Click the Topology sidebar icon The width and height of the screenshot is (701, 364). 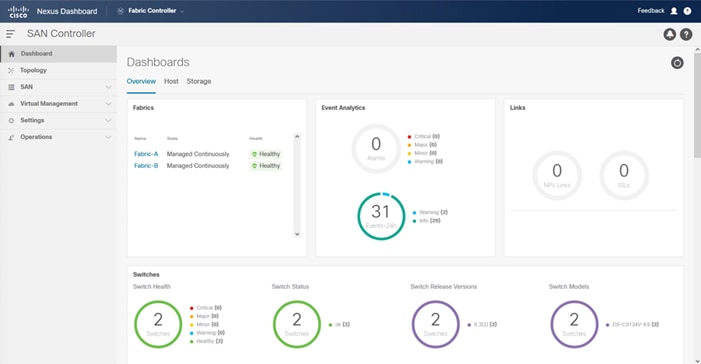(x=11, y=70)
